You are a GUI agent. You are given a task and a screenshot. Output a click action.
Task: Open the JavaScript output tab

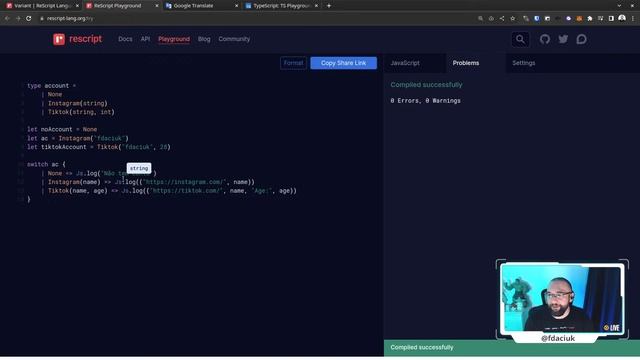pos(405,63)
